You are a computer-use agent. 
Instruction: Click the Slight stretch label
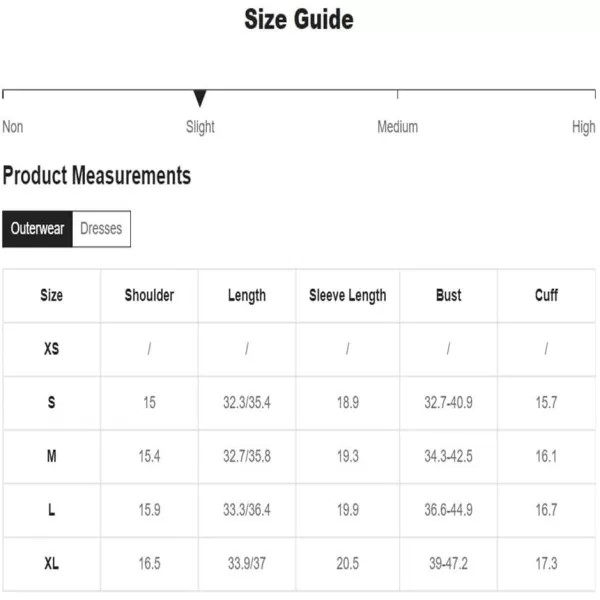[x=200, y=127]
